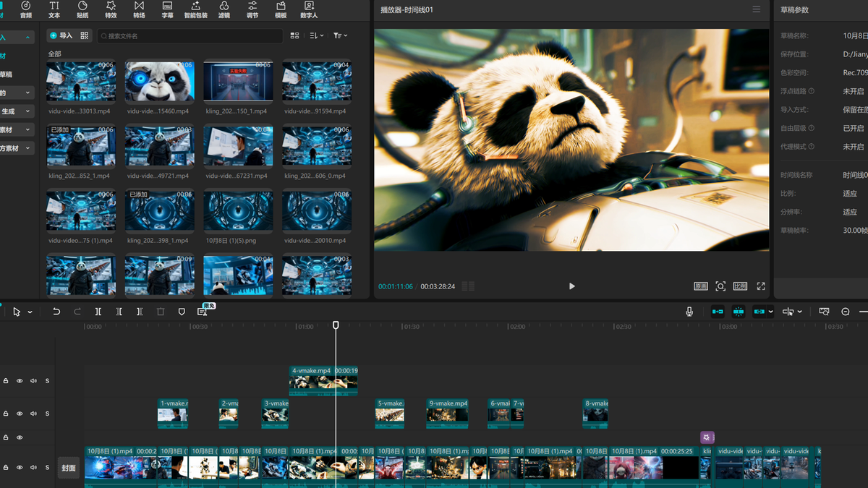
Task: Switch to the 字幕 (Subtitles) tab
Action: [167, 9]
